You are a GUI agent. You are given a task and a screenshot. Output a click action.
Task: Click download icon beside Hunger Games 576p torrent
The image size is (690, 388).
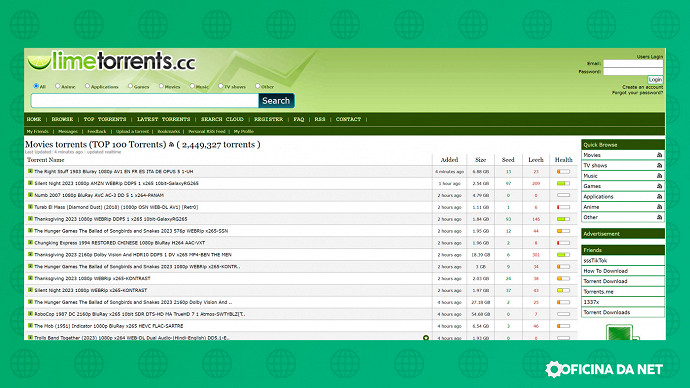[x=30, y=231]
